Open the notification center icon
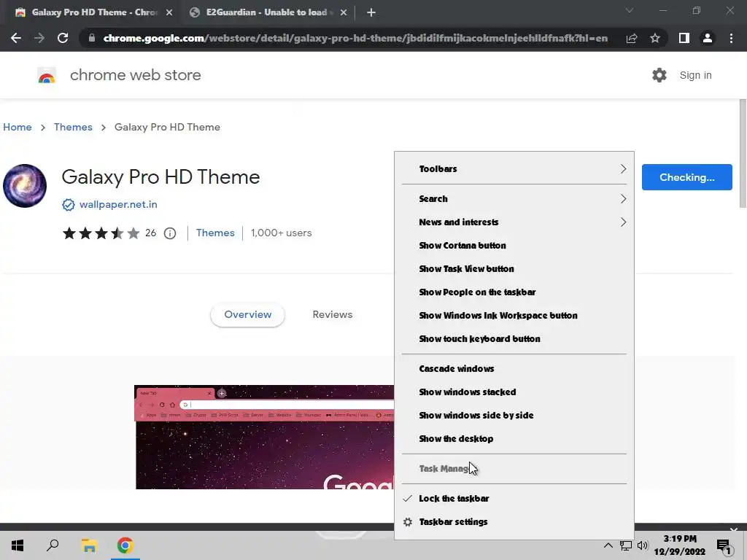The image size is (747, 560). 724,546
